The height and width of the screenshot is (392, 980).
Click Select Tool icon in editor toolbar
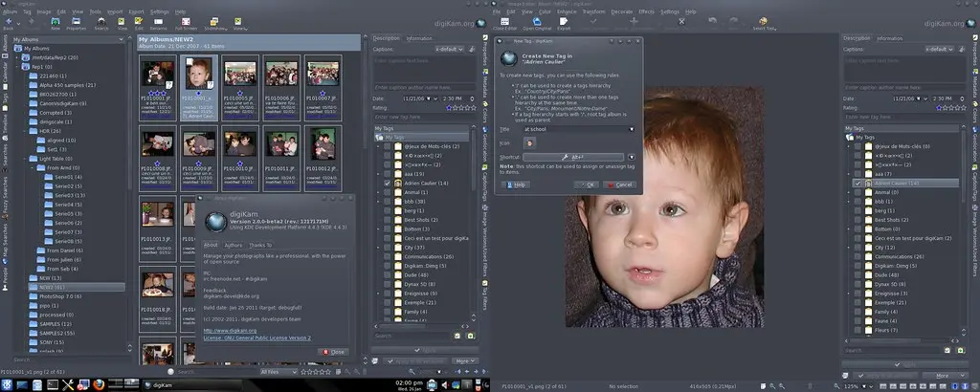pyautogui.click(x=764, y=23)
